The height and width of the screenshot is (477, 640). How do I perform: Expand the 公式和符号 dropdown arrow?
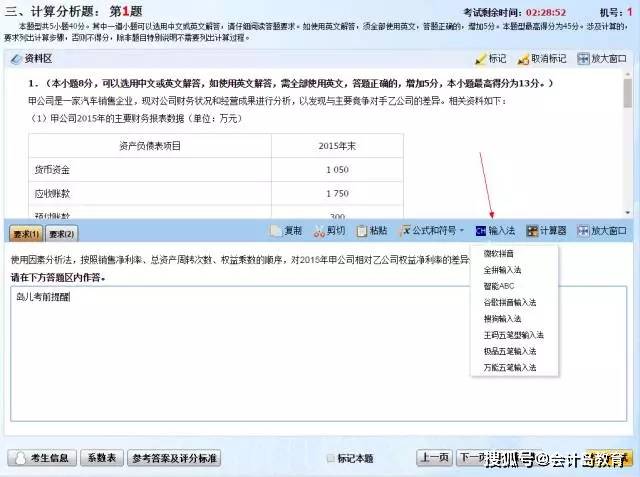point(462,231)
